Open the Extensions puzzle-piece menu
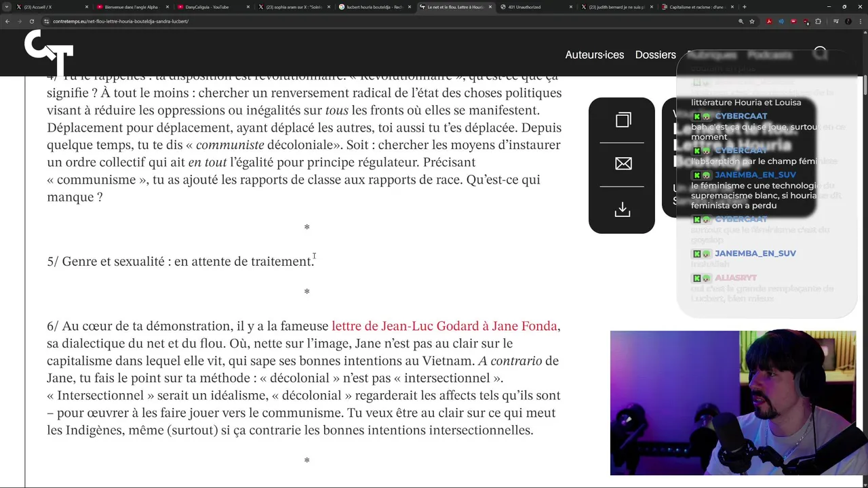This screenshot has height=488, width=868. pyautogui.click(x=818, y=21)
